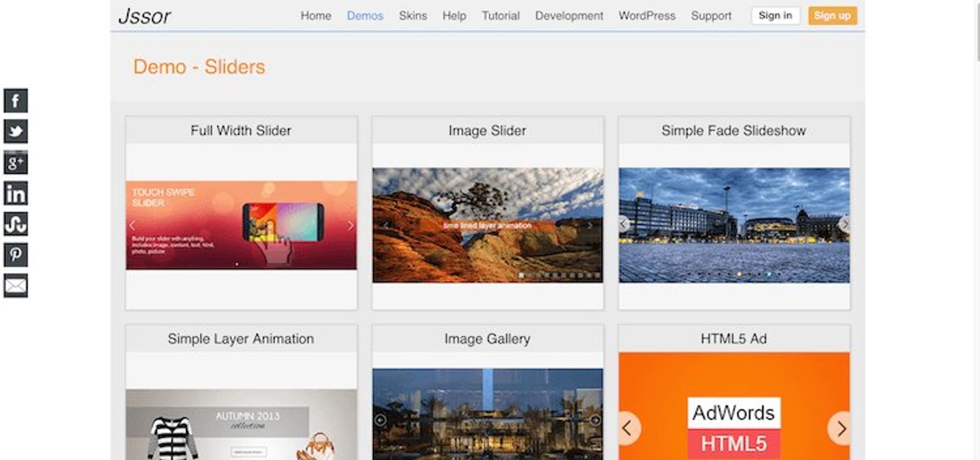980x460 pixels.
Task: Open the Simple Fade Slideshow title link
Action: point(734,130)
